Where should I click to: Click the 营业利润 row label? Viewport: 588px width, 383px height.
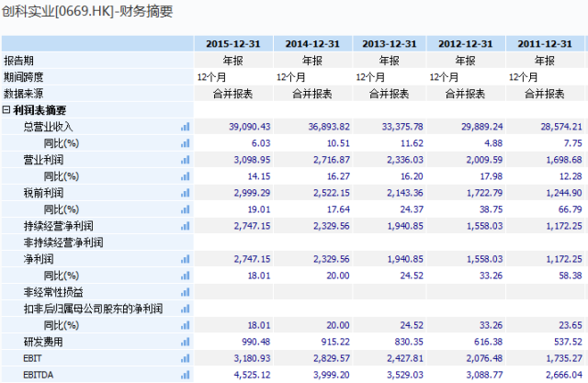pyautogui.click(x=43, y=160)
